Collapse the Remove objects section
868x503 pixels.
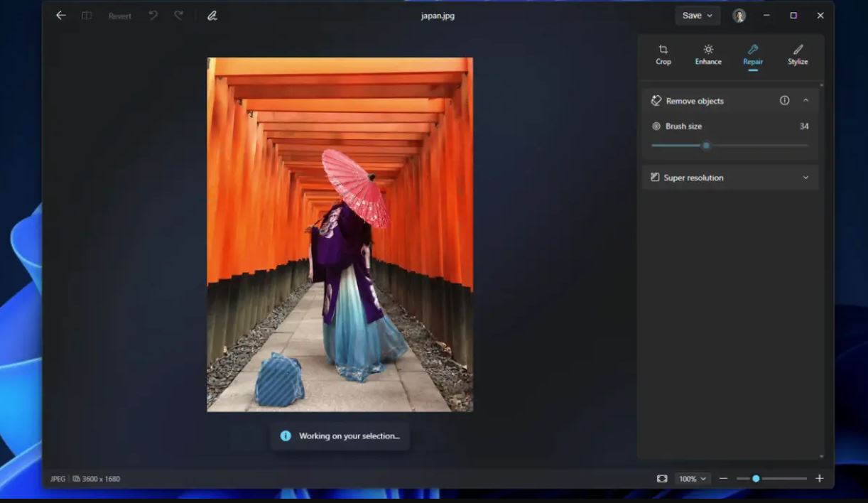tap(805, 101)
